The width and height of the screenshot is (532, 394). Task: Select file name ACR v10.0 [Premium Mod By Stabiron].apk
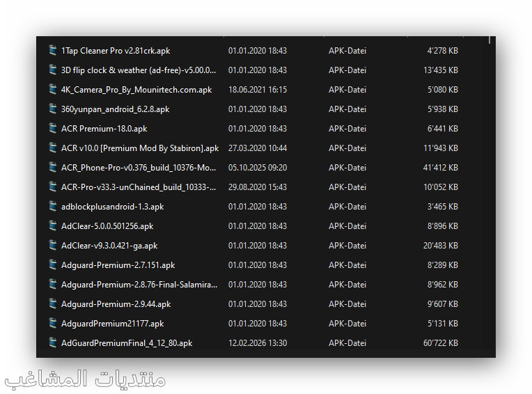click(140, 148)
